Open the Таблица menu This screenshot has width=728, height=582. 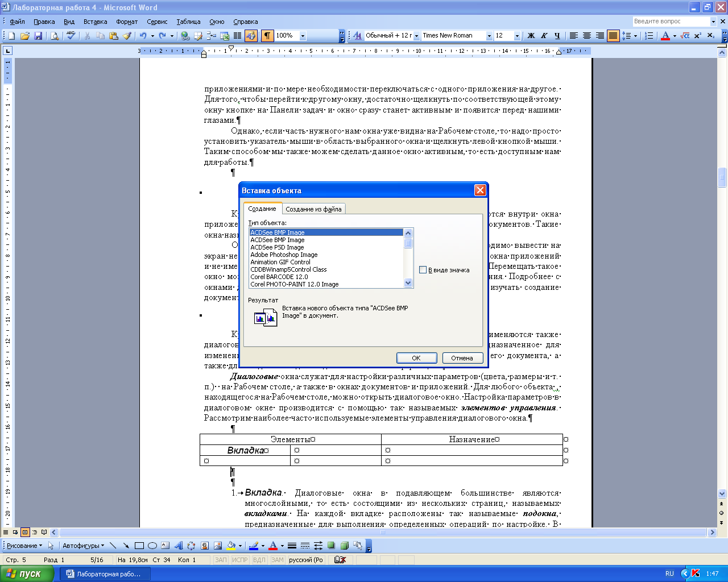tap(188, 22)
